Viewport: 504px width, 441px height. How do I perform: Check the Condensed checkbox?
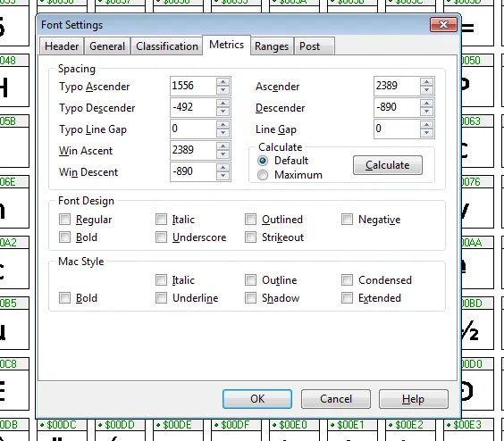[347, 280]
